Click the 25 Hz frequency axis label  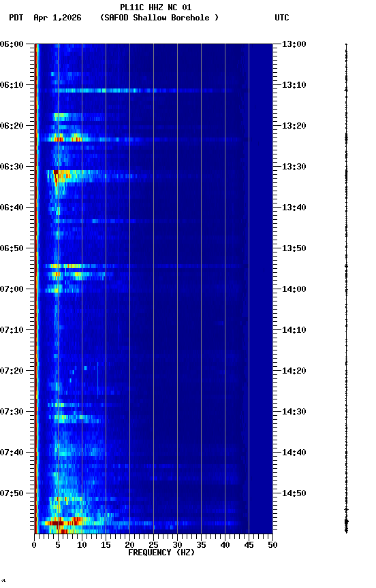153,545
